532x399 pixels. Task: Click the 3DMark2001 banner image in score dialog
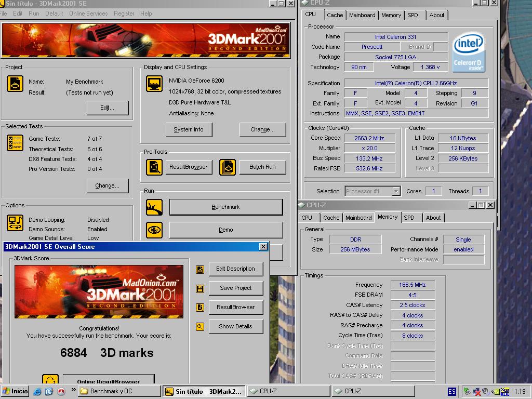click(x=99, y=292)
